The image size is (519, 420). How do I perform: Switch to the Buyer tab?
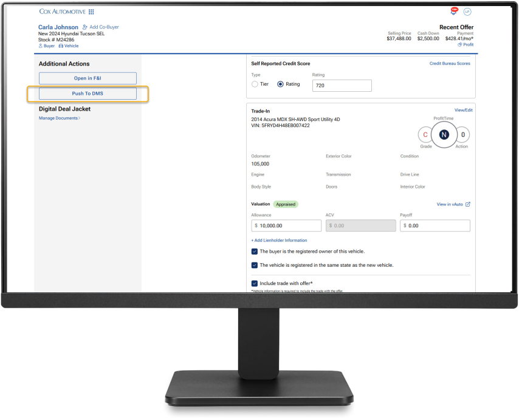pyautogui.click(x=47, y=46)
